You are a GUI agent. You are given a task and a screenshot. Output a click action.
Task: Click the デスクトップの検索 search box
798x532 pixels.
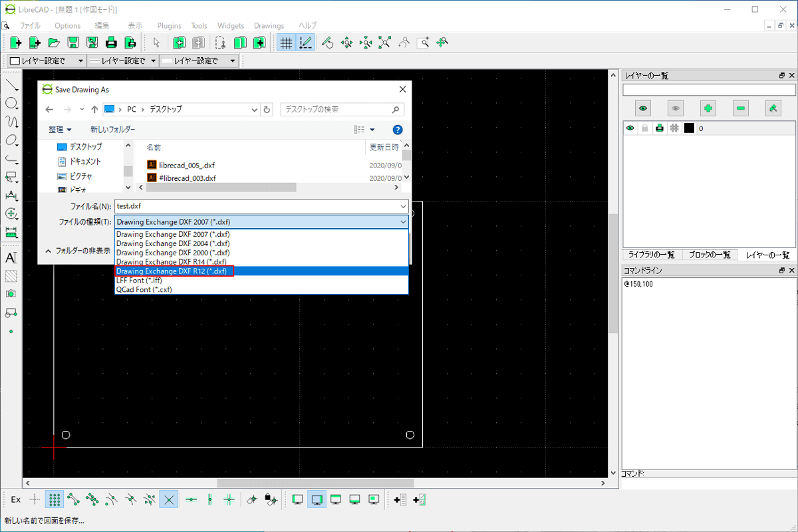342,109
